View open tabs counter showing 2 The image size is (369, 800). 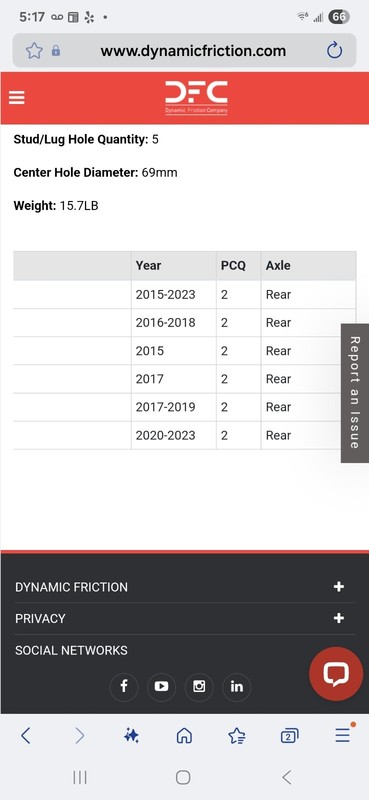289,736
